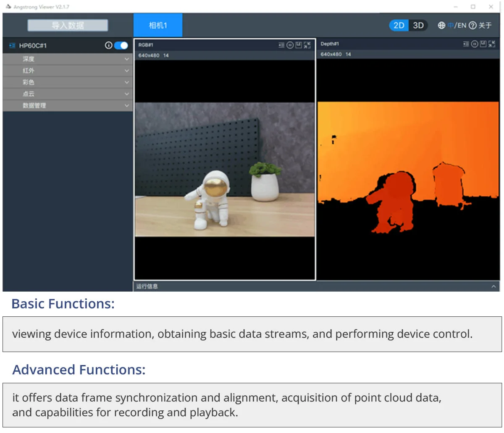The image size is (504, 433).
Task: Open the RGB#1 list settings icon
Action: point(281,45)
